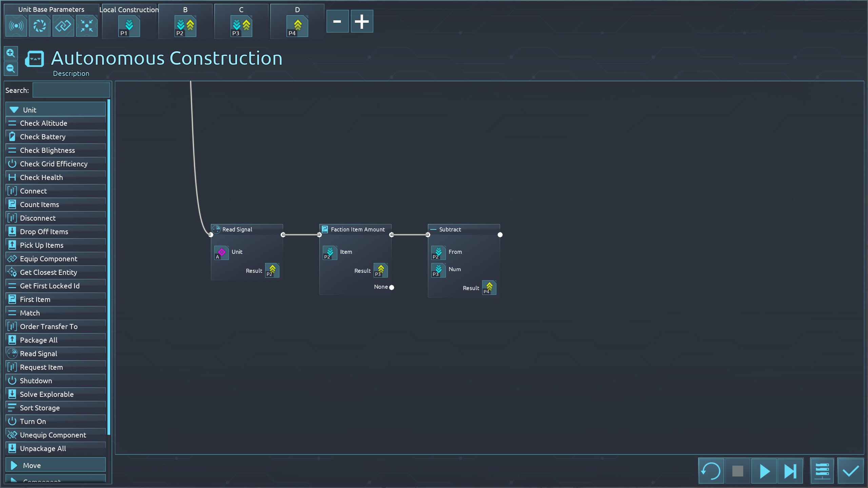Click the Description text under title
Viewport: 868px width, 488px height.
[x=71, y=74]
